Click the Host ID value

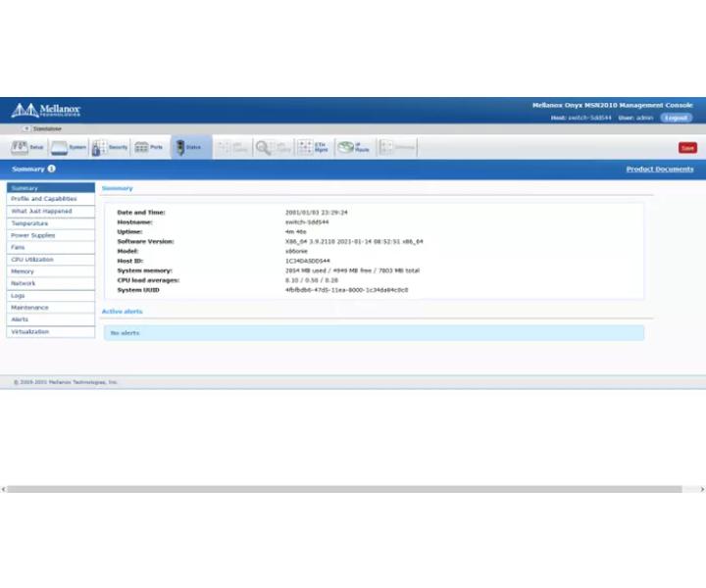[x=308, y=261]
